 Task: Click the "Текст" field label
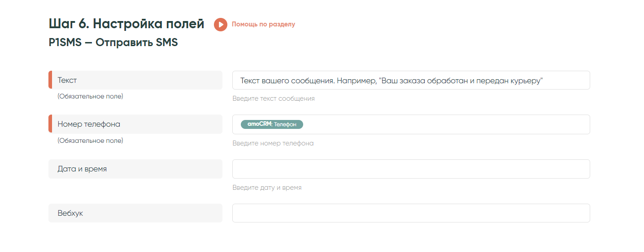pyautogui.click(x=67, y=80)
